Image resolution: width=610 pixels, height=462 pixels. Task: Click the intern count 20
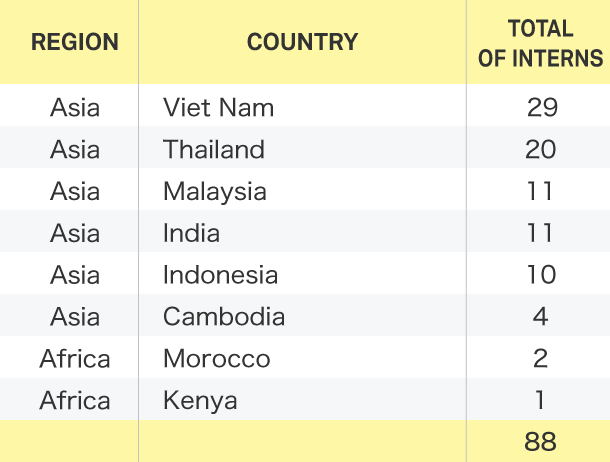point(540,149)
